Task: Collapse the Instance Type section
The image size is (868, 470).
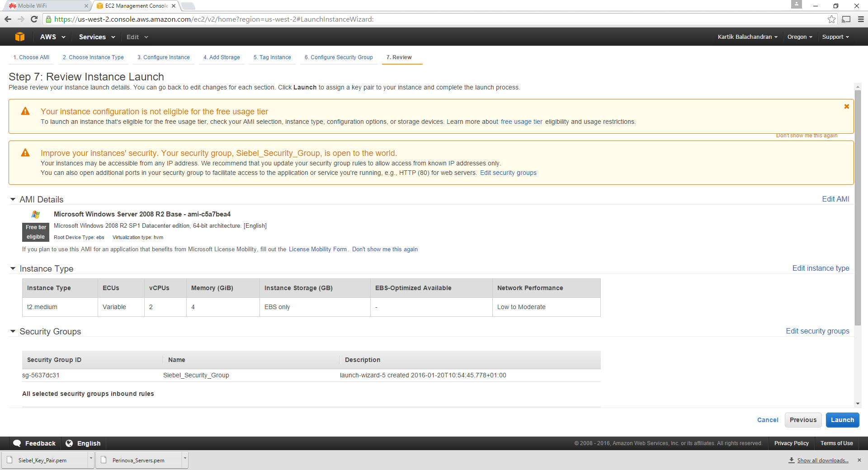Action: click(x=13, y=268)
